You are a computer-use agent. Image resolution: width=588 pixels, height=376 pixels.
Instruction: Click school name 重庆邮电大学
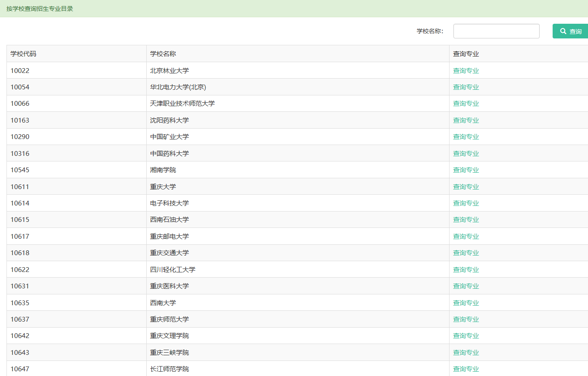click(x=170, y=236)
